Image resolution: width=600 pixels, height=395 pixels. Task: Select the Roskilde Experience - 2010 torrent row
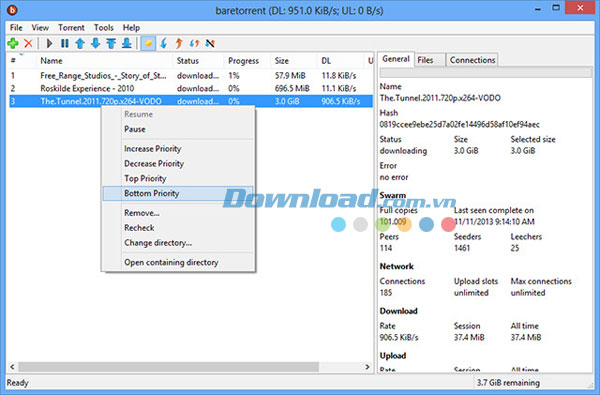pyautogui.click(x=191, y=88)
